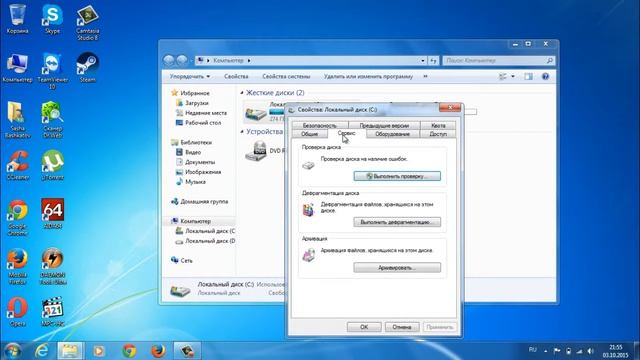The width and height of the screenshot is (640, 360).
Task: Refresh the Explorer address bar location
Action: point(433,60)
